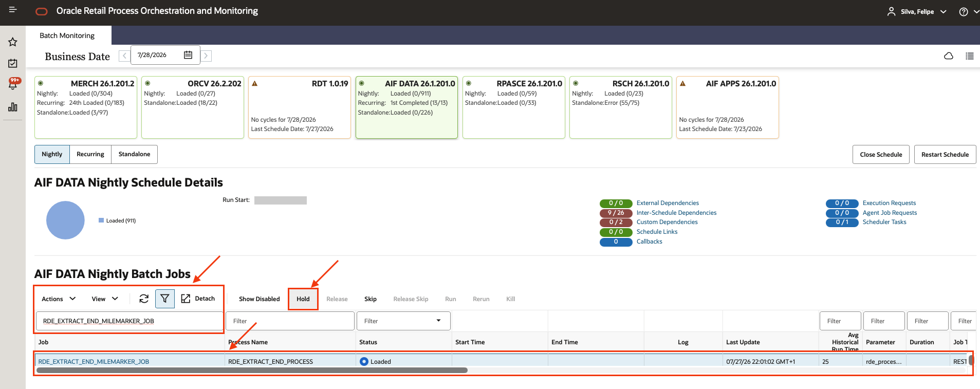
Task: Open Scheduler Tasks link
Action: click(884, 222)
